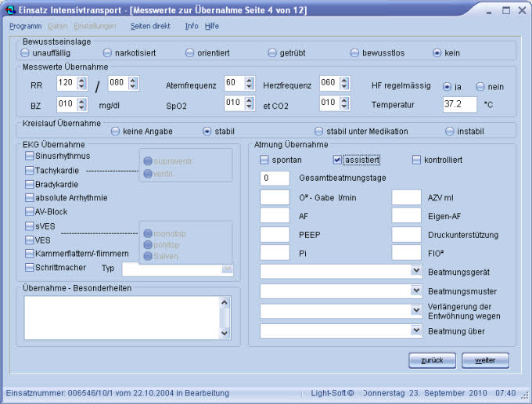Screen dimensions: 532x404
Task: Increase et CO2 value with up arrow
Action: coord(344,100)
